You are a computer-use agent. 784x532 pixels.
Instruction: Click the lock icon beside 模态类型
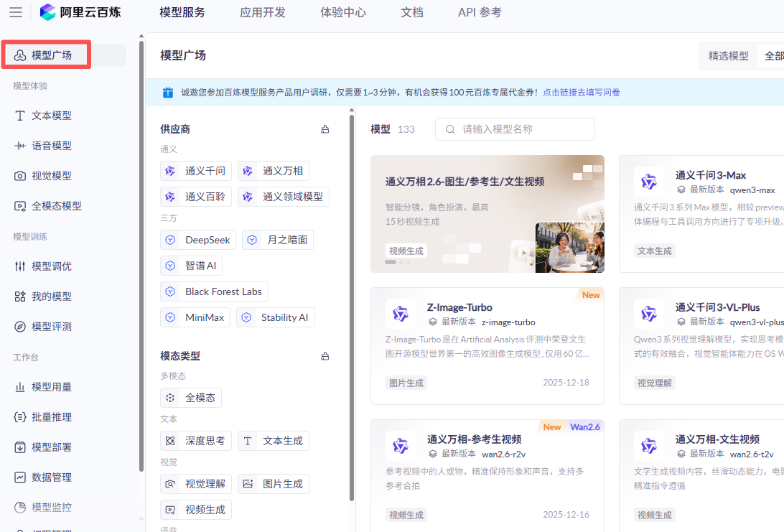point(325,356)
